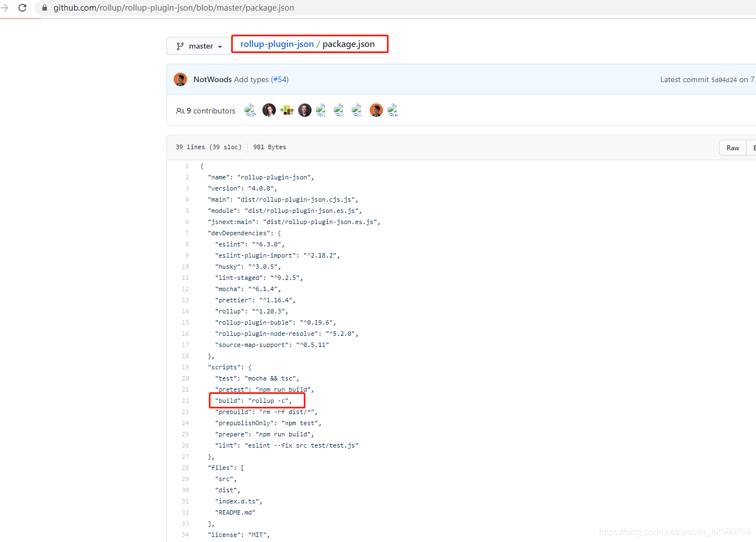
Task: Click the package.json file name in breadcrumb
Action: (348, 44)
